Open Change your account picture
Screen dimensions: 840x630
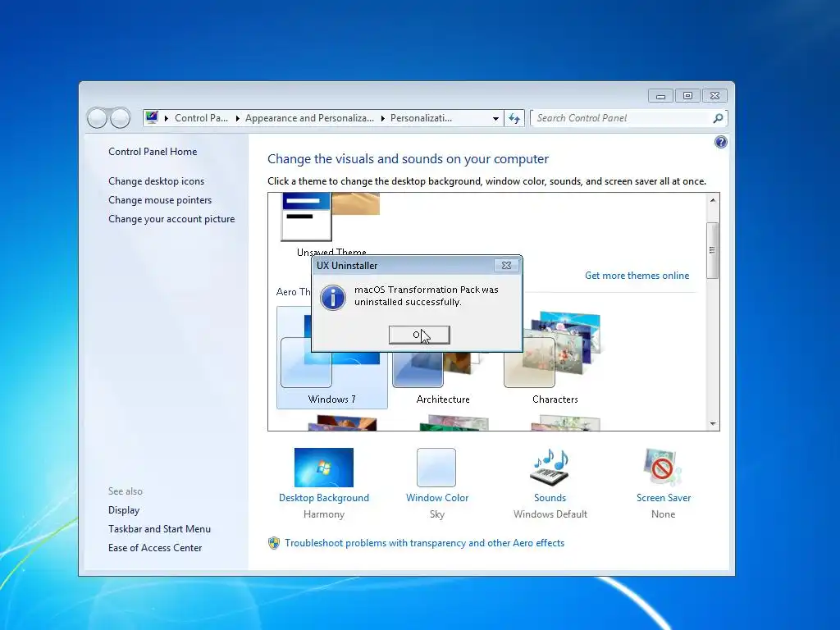pos(171,218)
